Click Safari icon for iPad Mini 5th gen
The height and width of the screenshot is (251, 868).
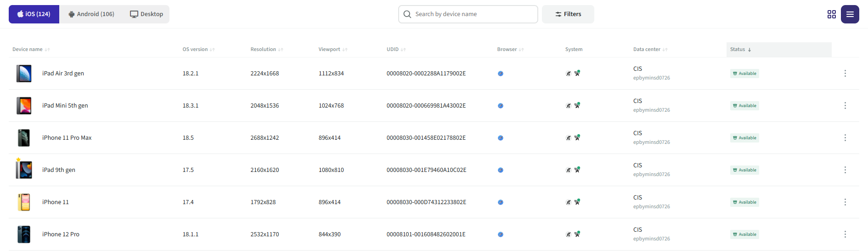501,106
